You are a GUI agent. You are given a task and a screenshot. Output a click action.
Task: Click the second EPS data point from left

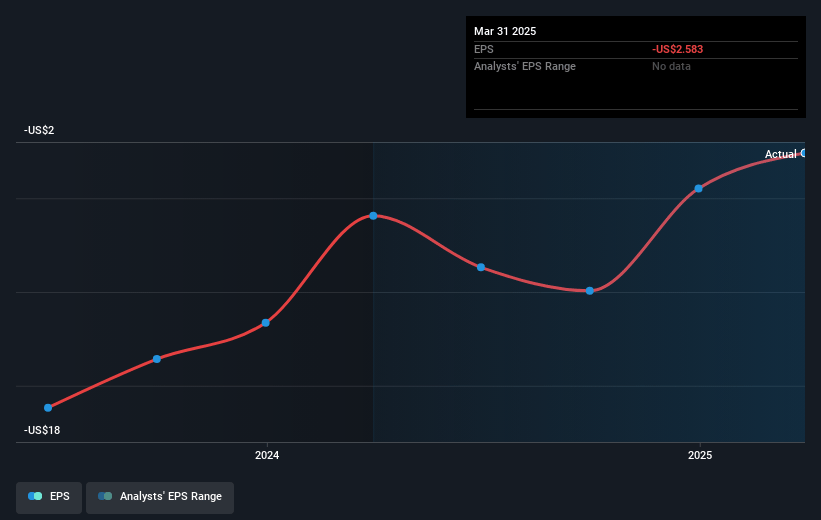pyautogui.click(x=157, y=359)
